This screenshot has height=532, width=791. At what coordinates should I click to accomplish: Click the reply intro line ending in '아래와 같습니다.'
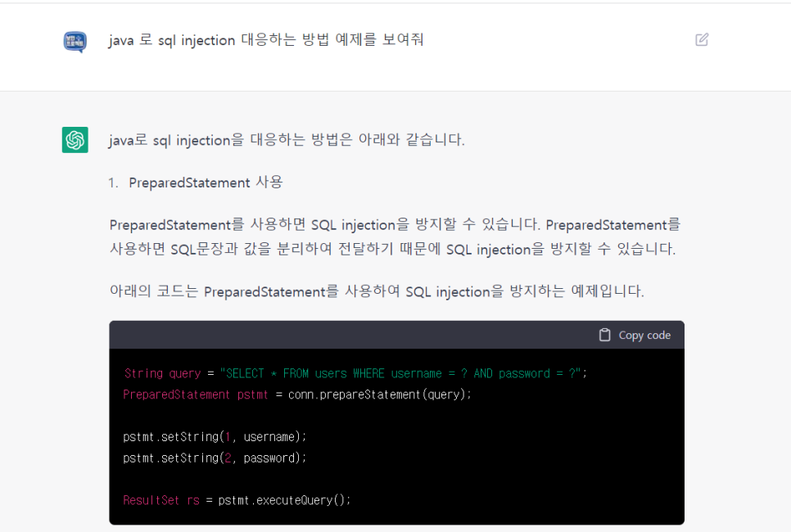(x=287, y=140)
